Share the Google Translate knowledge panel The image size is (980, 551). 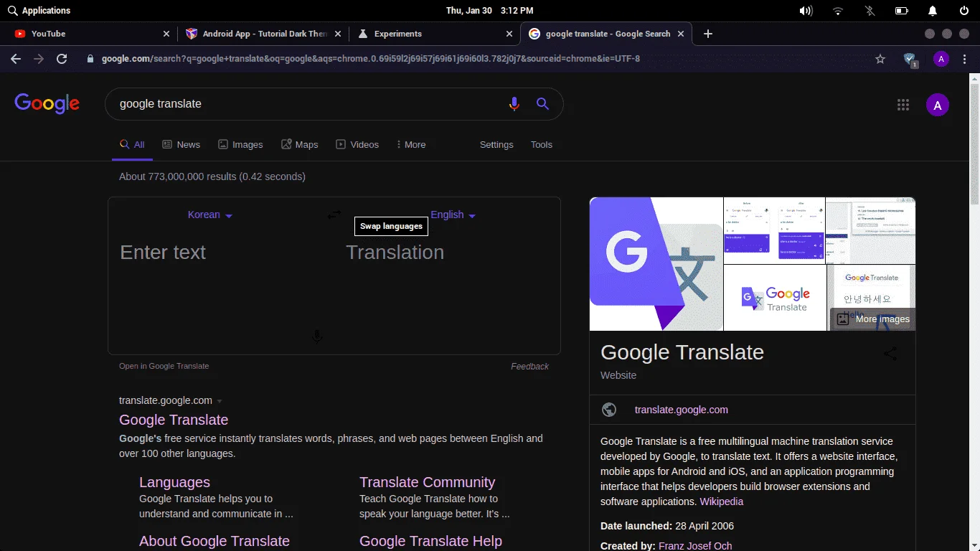pyautogui.click(x=890, y=353)
